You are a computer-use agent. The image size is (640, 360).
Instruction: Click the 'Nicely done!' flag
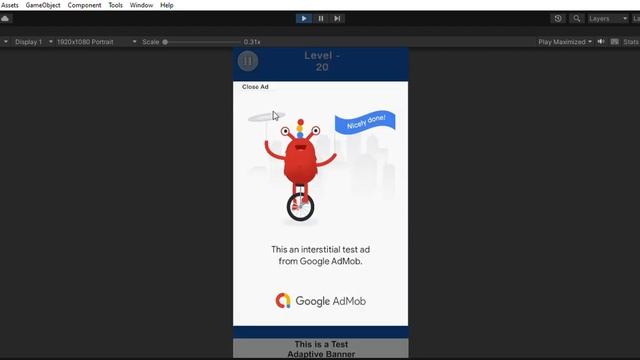pos(365,121)
